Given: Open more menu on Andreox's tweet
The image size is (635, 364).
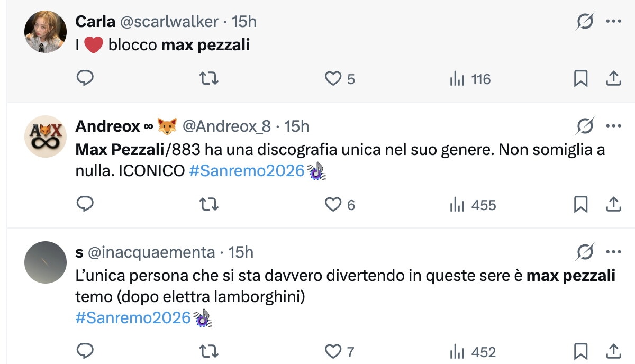Looking at the screenshot, I should [x=613, y=126].
